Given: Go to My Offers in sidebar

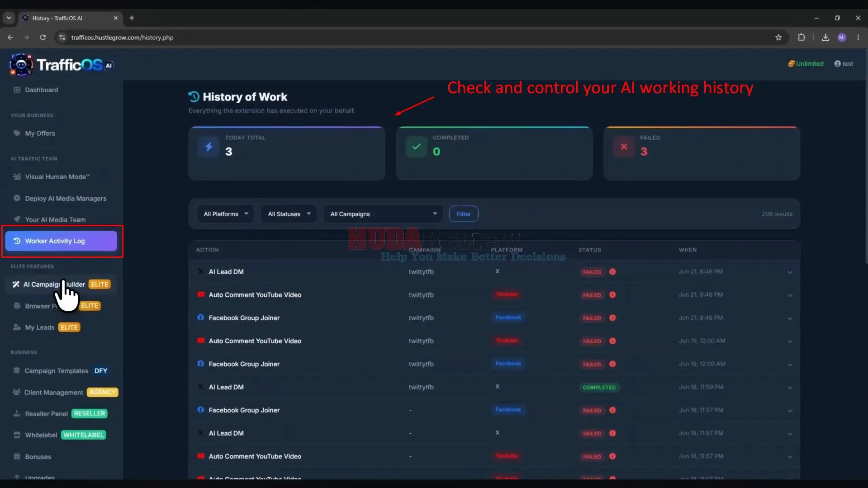Looking at the screenshot, I should pyautogui.click(x=61, y=133).
